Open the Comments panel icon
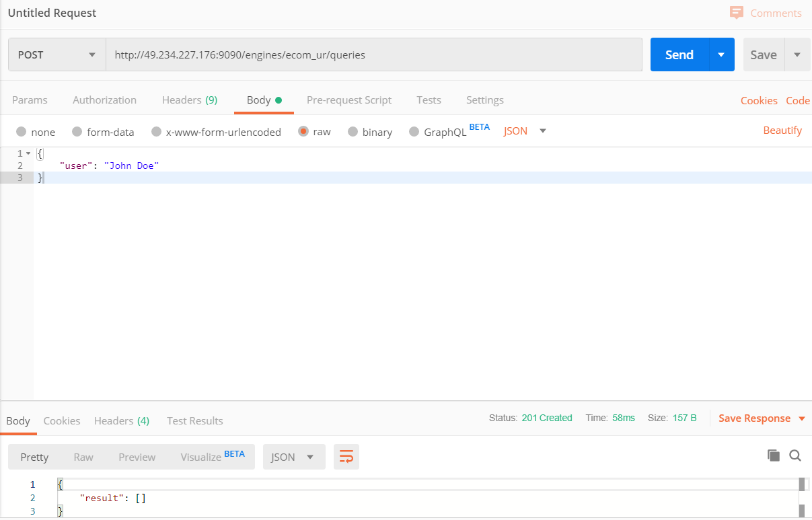The width and height of the screenshot is (812, 520). click(737, 13)
